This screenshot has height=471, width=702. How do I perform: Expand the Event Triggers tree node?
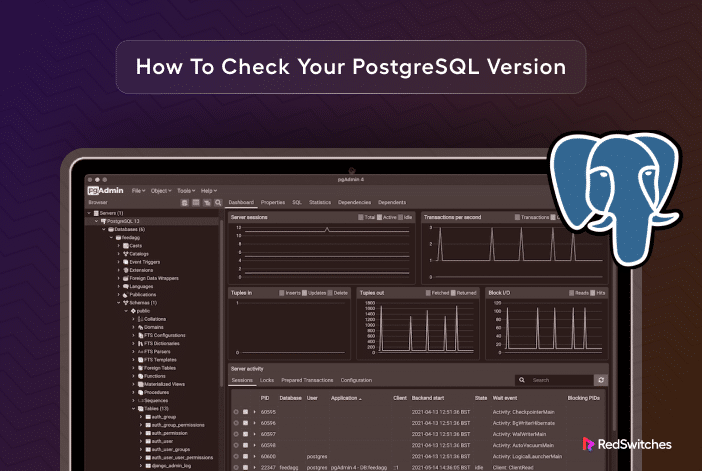coord(119,262)
